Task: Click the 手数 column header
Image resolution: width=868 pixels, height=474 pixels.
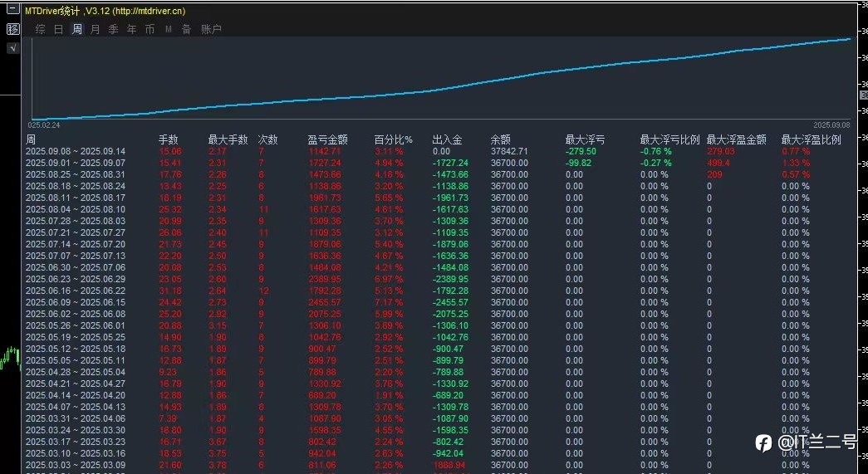Action: pyautogui.click(x=169, y=140)
